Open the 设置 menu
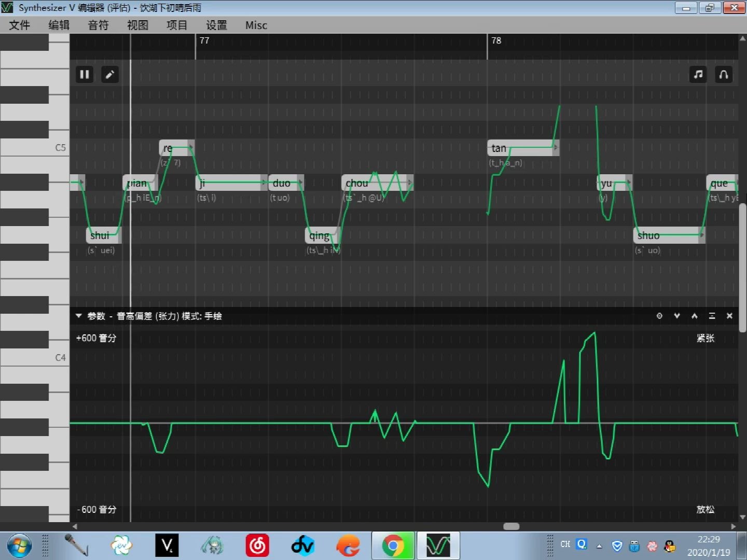The width and height of the screenshot is (747, 560). pyautogui.click(x=216, y=25)
